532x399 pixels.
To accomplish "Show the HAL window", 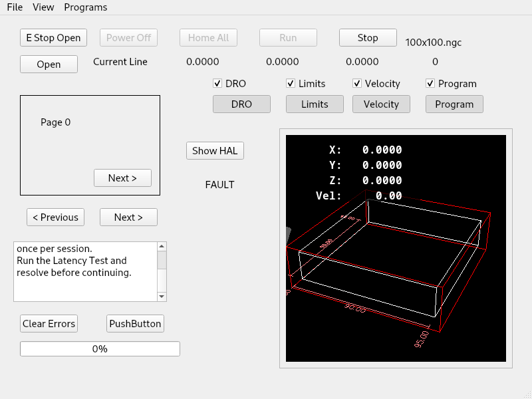I will click(x=215, y=151).
